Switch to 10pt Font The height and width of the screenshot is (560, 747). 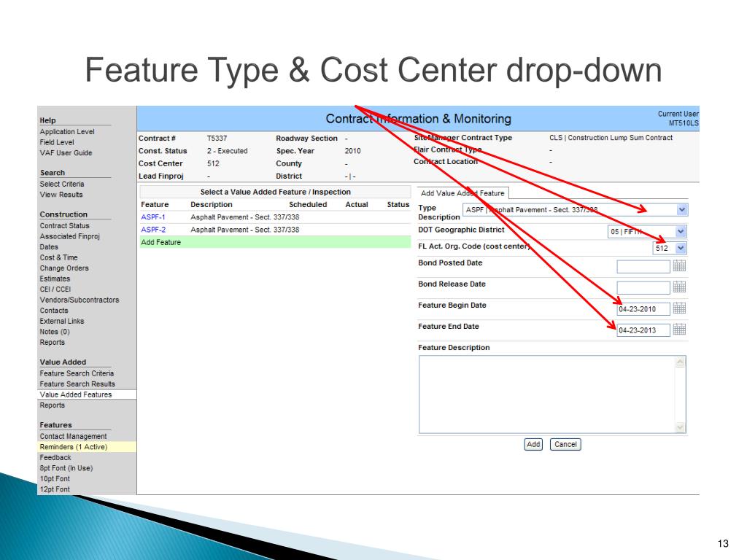(54, 478)
